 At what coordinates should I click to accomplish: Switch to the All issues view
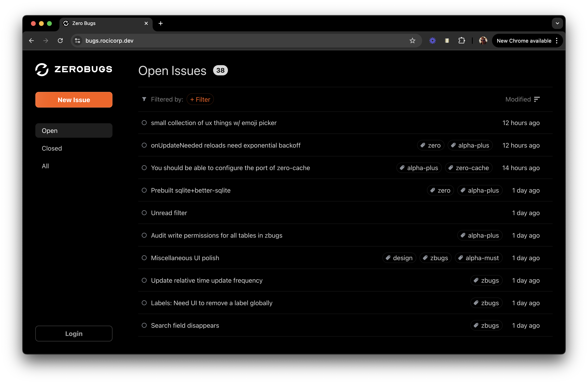[45, 166]
